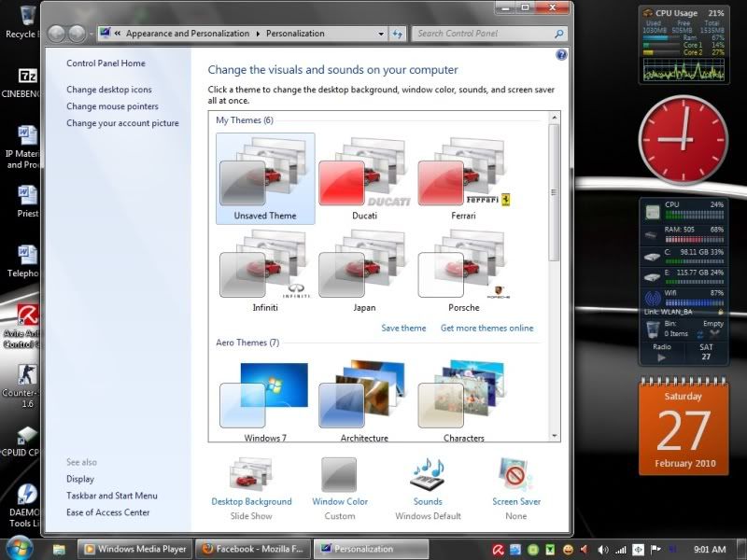Open the Windows Start orb
Screen dimensions: 747x560
(20, 549)
